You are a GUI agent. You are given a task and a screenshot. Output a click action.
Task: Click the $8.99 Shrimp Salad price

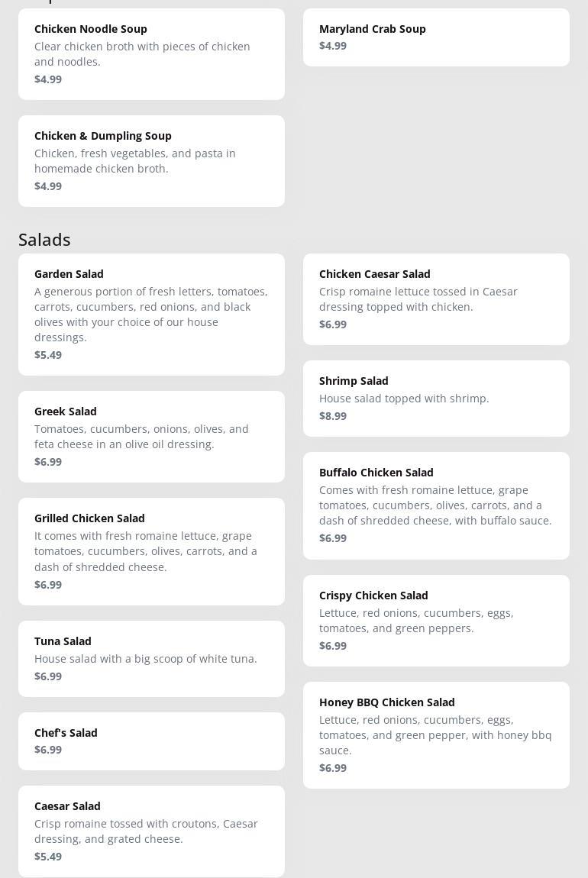click(x=333, y=416)
